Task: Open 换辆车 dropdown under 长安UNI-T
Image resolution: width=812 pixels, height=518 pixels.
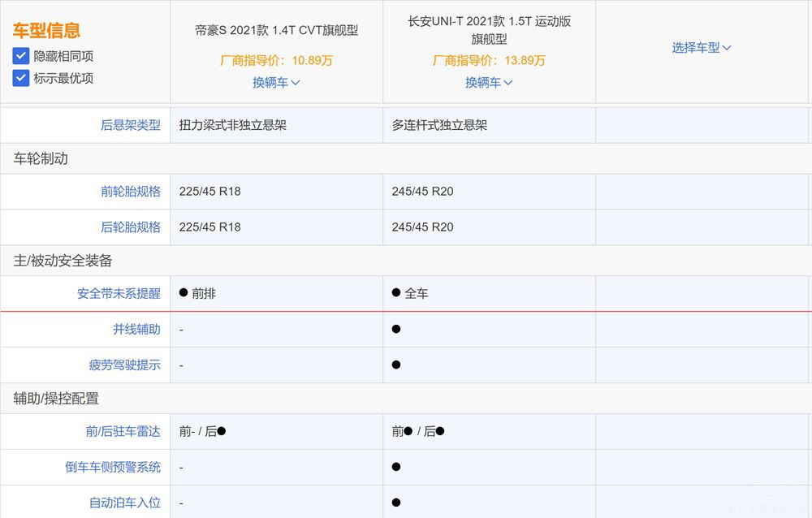Action: pos(488,82)
